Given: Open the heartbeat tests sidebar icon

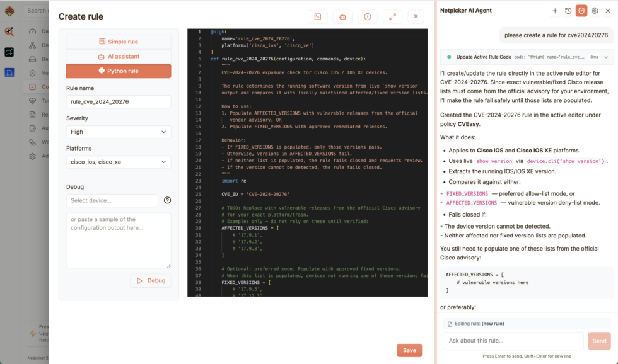Looking at the screenshot, I should click(33, 101).
